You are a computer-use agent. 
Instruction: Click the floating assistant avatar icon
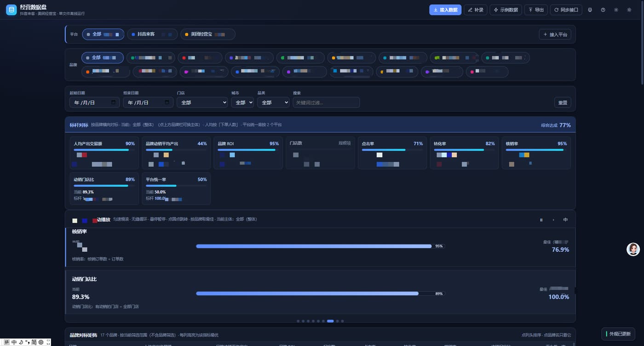click(633, 249)
